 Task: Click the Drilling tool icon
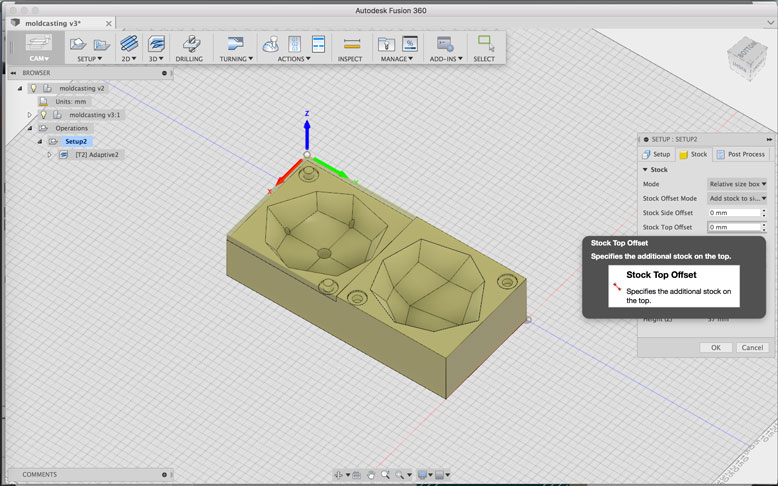click(191, 44)
